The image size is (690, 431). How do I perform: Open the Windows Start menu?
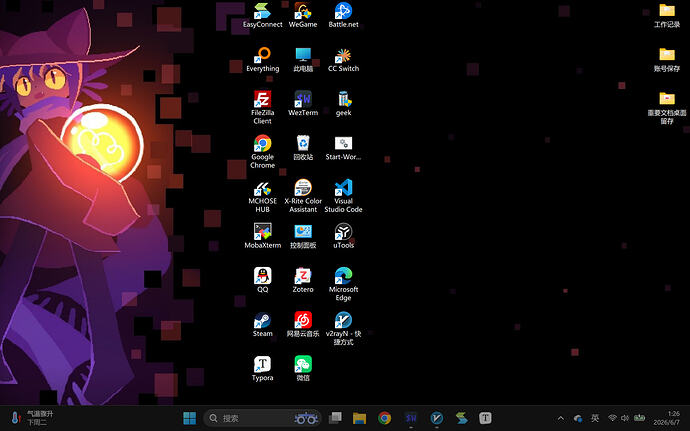coord(190,418)
